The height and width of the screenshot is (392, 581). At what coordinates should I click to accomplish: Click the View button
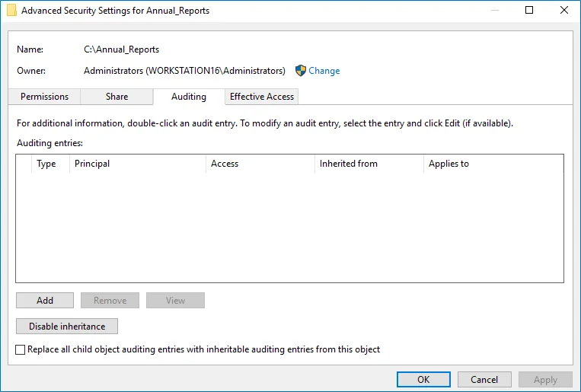pyautogui.click(x=175, y=300)
